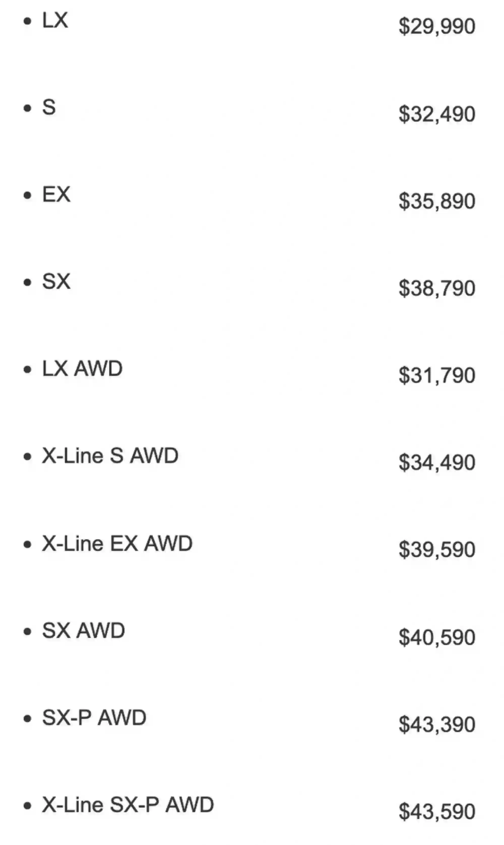Select the LX trim name
Screen dimensions: 504x845
click(x=55, y=20)
